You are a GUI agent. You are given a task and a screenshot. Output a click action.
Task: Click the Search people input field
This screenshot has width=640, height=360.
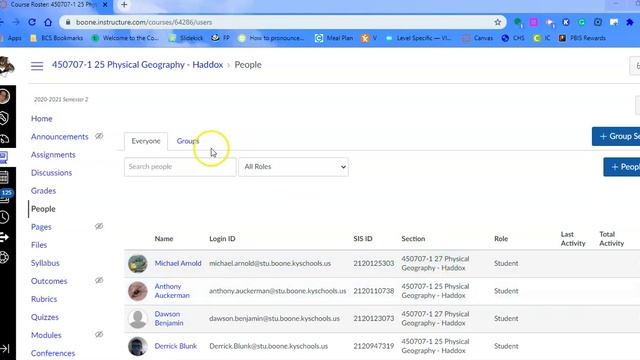(180, 167)
